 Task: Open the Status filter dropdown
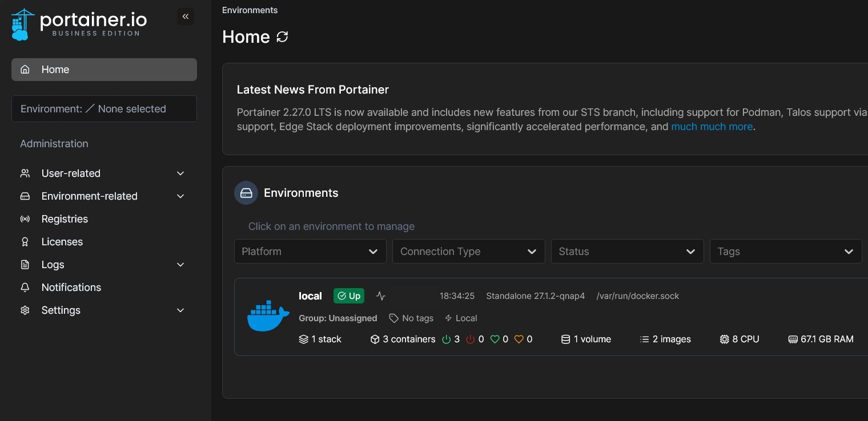pos(627,252)
